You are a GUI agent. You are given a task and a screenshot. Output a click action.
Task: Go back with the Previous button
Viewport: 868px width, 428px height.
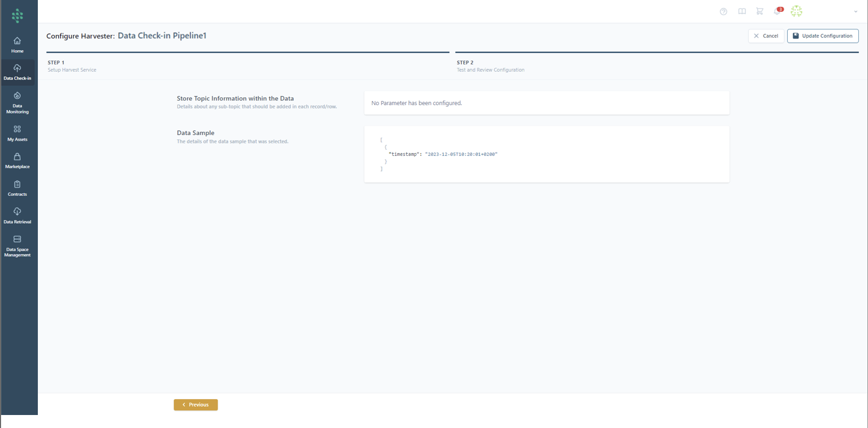pos(196,405)
